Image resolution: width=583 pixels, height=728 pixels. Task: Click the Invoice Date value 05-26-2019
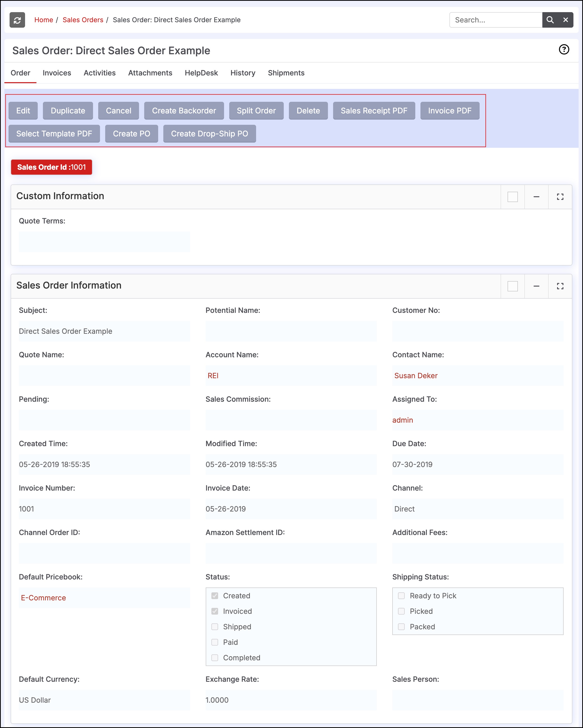pos(226,509)
